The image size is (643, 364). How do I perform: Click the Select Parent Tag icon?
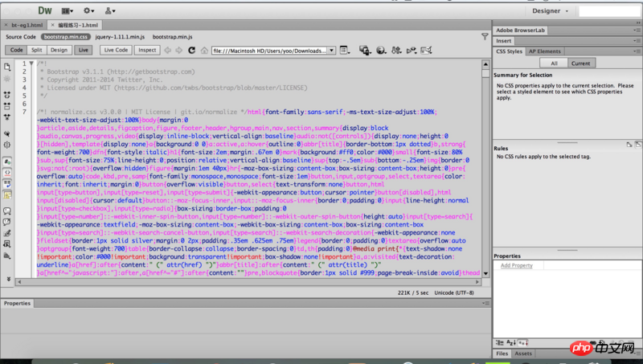7,133
